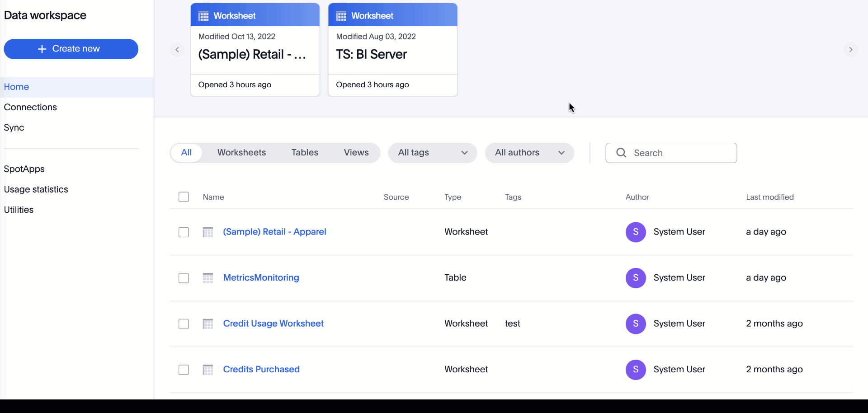Click the table icon next to MetricsMonitoring
Screen dimensions: 868x413
click(x=208, y=278)
